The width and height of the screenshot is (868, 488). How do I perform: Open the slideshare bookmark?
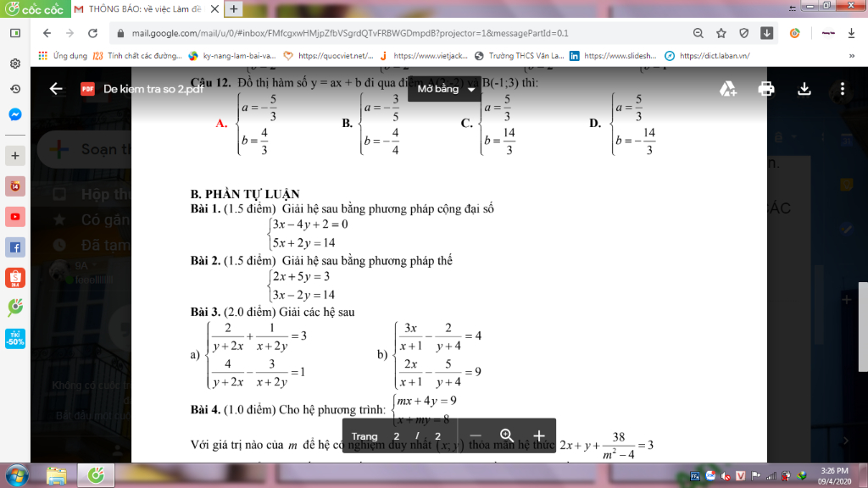tap(614, 56)
